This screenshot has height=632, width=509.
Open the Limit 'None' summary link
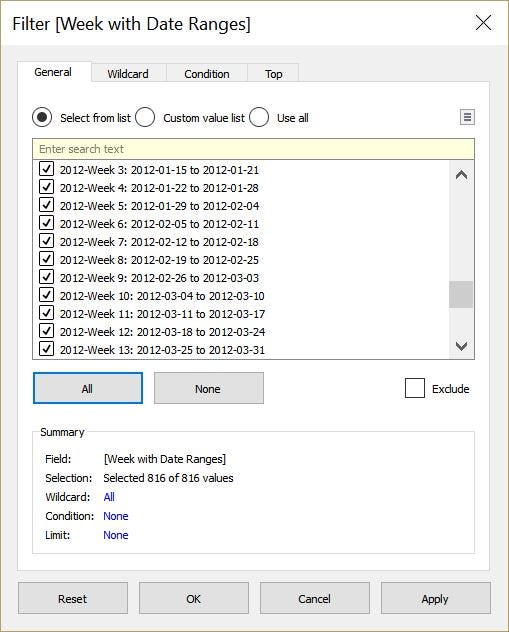click(x=116, y=535)
